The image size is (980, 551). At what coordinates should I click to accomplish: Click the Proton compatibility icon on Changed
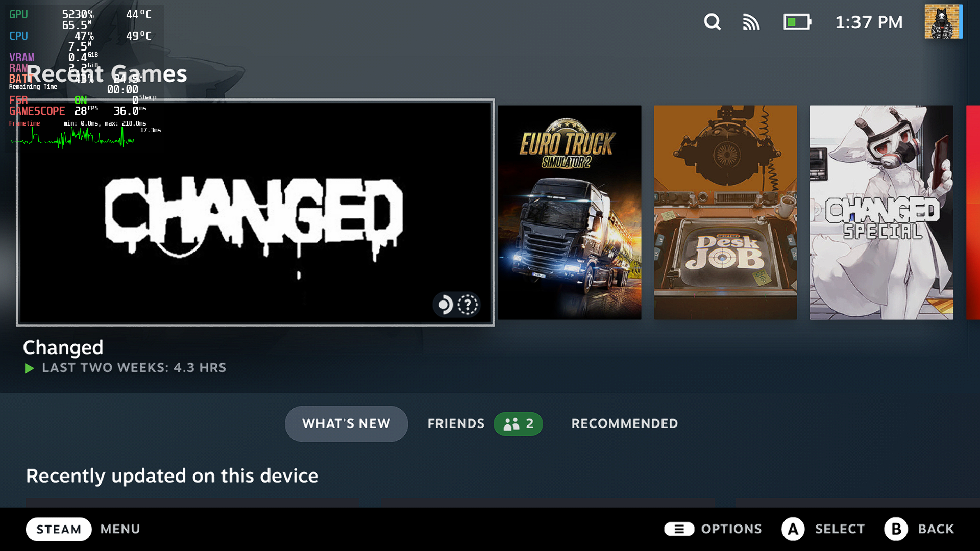pos(444,305)
